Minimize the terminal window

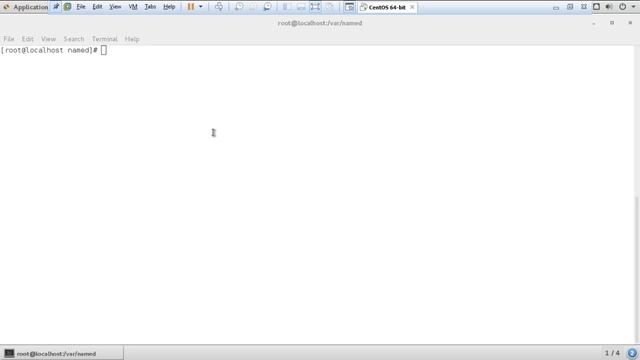(x=594, y=23)
